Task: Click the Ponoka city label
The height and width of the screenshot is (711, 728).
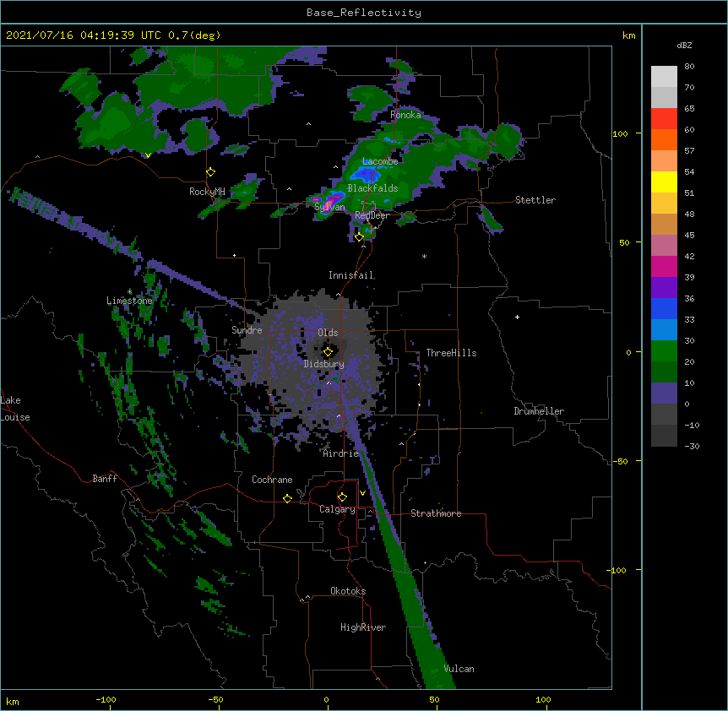Action: tap(405, 115)
